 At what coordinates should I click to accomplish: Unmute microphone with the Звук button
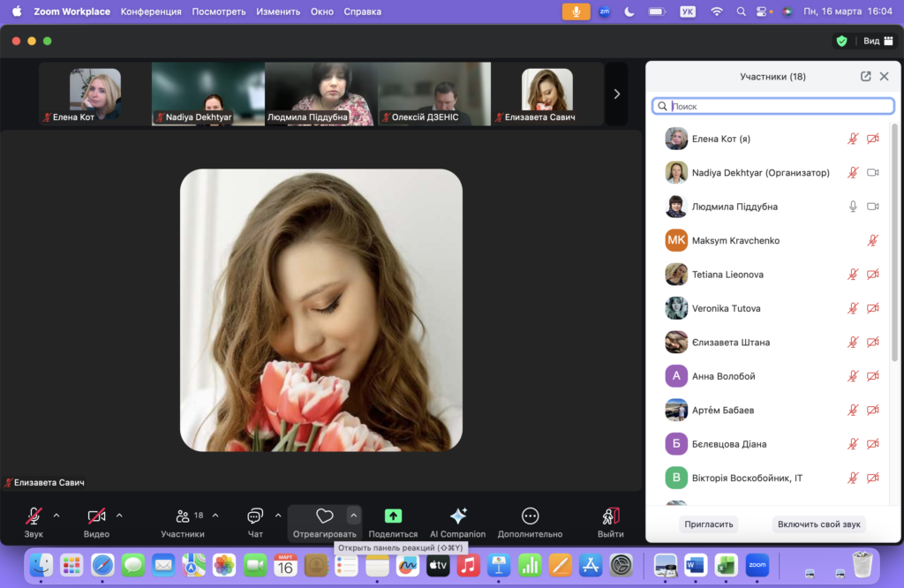34,516
